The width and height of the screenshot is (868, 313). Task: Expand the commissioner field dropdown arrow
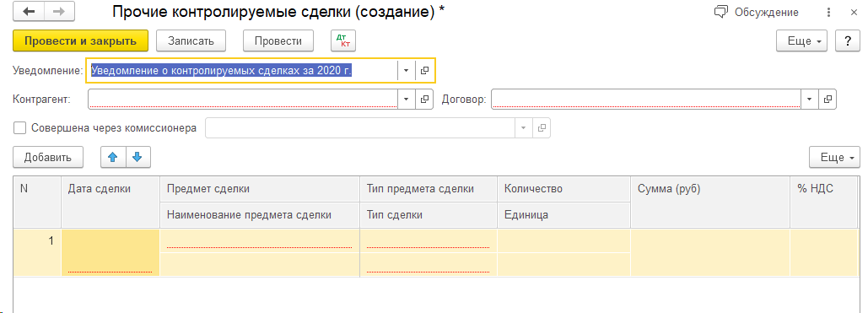tap(524, 128)
